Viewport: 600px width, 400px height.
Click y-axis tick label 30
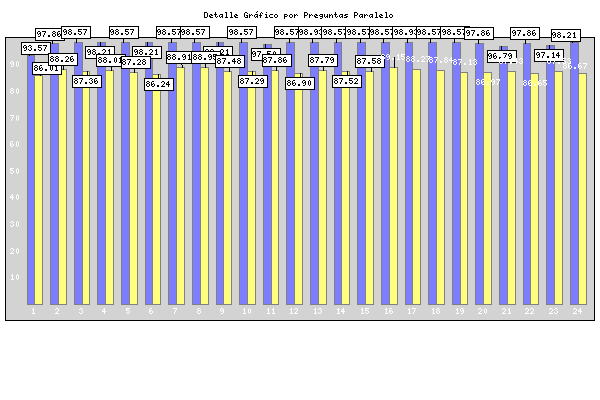(15, 224)
